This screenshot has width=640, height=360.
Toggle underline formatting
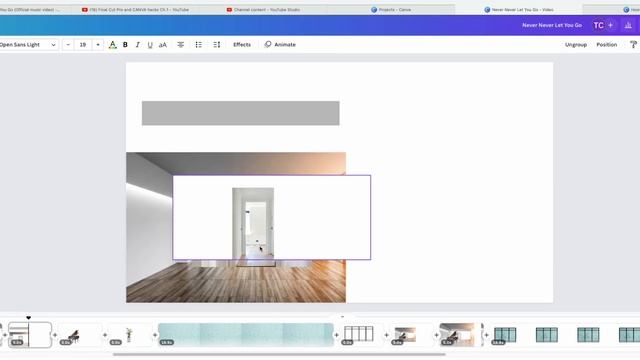click(x=150, y=45)
